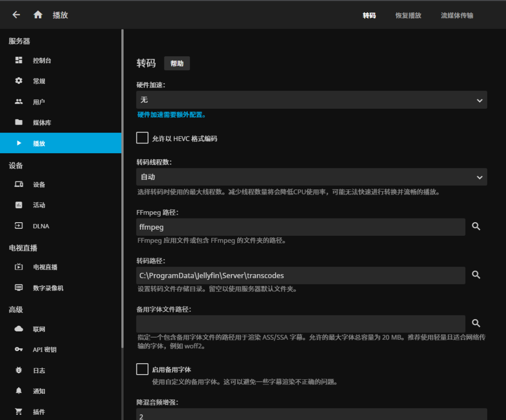Click the devices icon under 设备
The image size is (506, 420).
(19, 184)
